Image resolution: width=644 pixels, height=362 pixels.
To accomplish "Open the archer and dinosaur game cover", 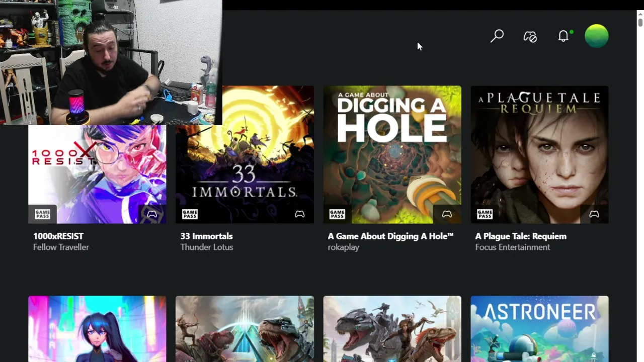I will pos(245,329).
